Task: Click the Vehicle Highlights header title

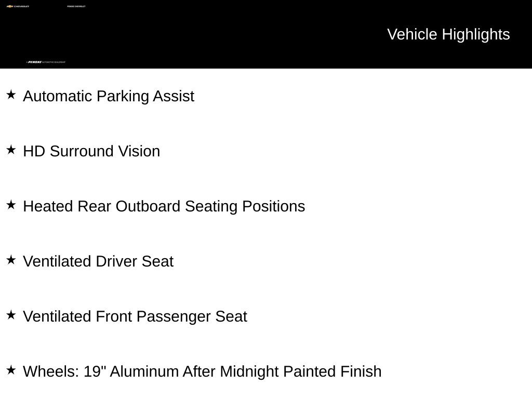Action: (448, 35)
